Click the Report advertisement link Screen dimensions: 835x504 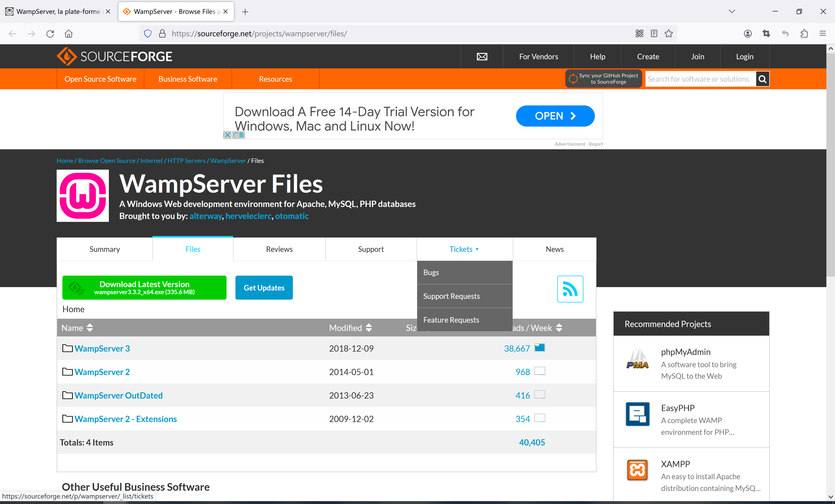coord(596,144)
